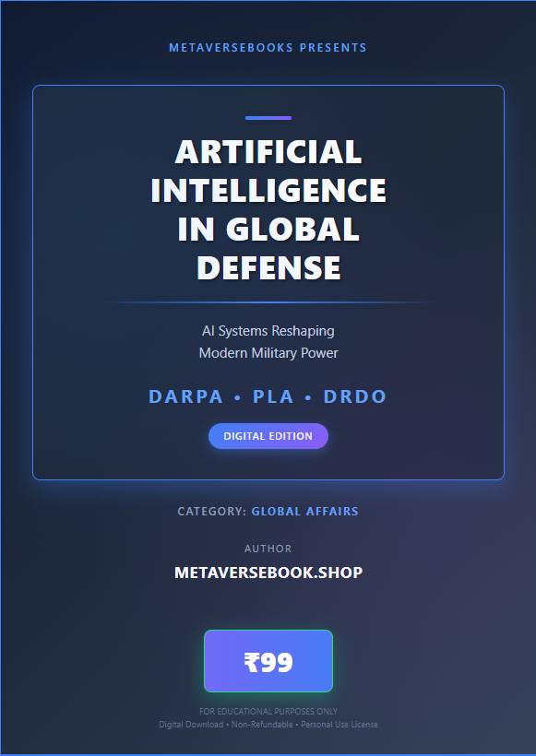
Task: Click the AI Systems Reshaping subtitle line
Action: click(268, 331)
